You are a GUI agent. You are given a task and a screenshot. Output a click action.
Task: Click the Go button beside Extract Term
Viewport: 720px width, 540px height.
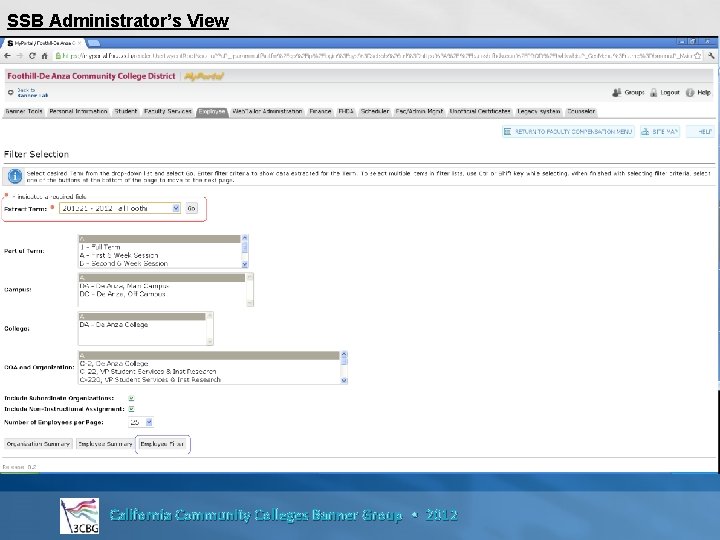click(x=191, y=208)
